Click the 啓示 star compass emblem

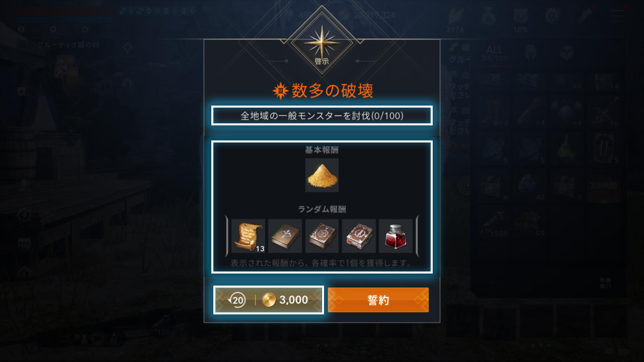click(x=322, y=43)
